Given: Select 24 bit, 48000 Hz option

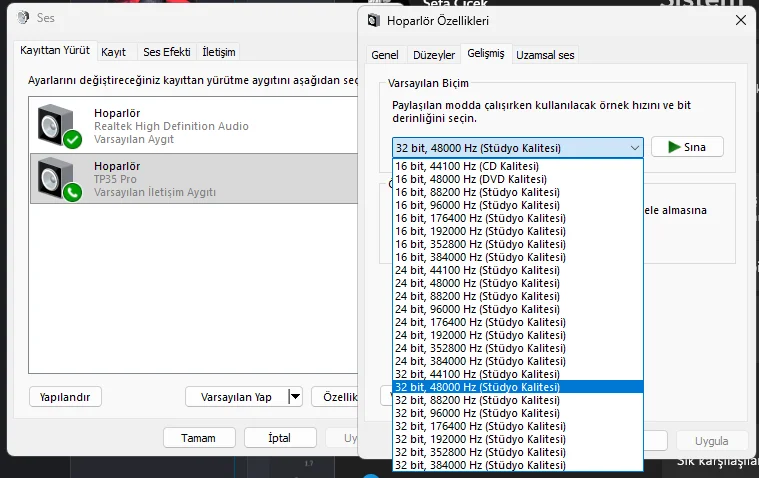Looking at the screenshot, I should 517,283.
